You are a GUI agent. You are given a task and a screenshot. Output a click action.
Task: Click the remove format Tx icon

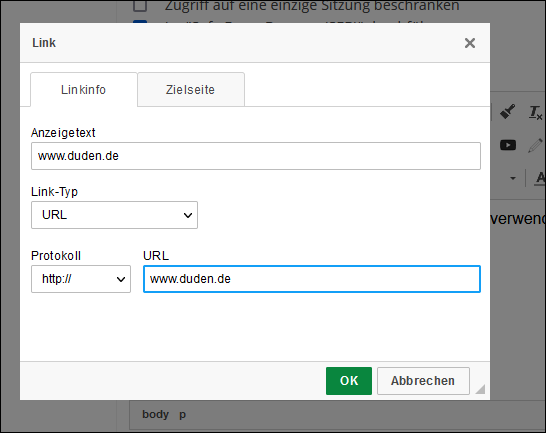[536, 113]
